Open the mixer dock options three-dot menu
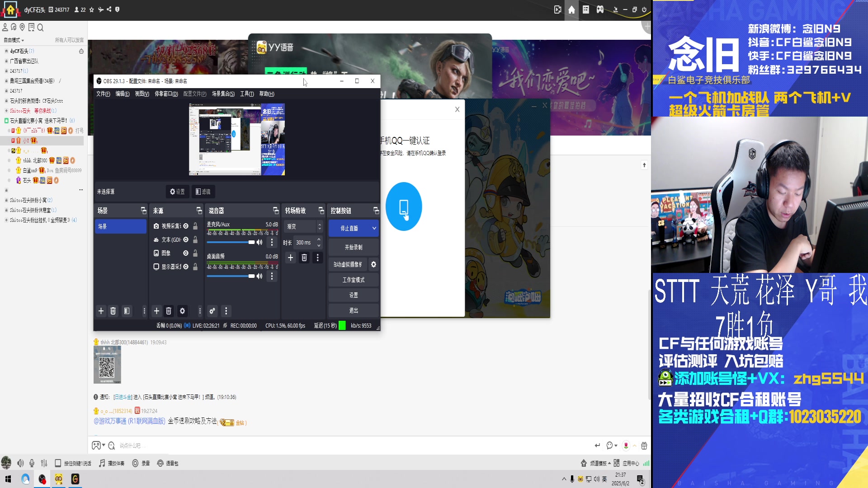 click(x=226, y=311)
